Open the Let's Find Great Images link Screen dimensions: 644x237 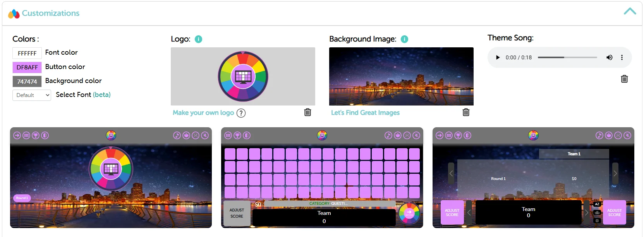point(365,113)
